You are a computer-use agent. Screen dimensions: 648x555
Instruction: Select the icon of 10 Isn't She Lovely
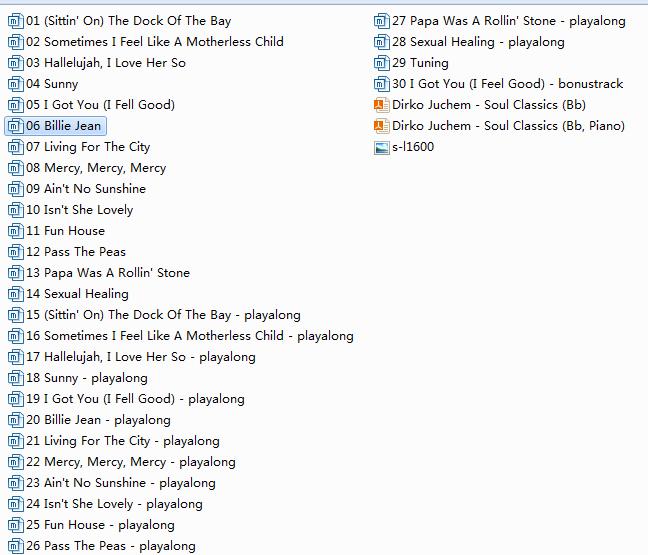[x=16, y=210]
